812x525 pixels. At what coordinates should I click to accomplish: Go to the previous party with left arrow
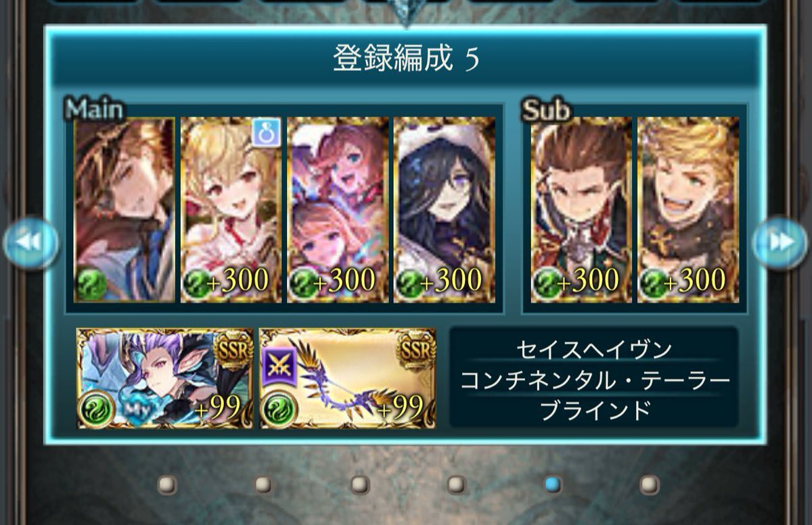coord(30,244)
